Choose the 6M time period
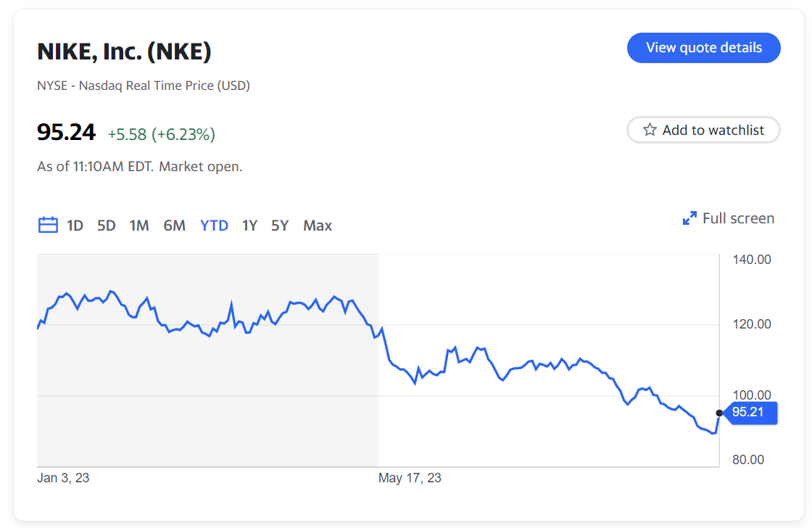This screenshot has height=528, width=812. tap(174, 226)
